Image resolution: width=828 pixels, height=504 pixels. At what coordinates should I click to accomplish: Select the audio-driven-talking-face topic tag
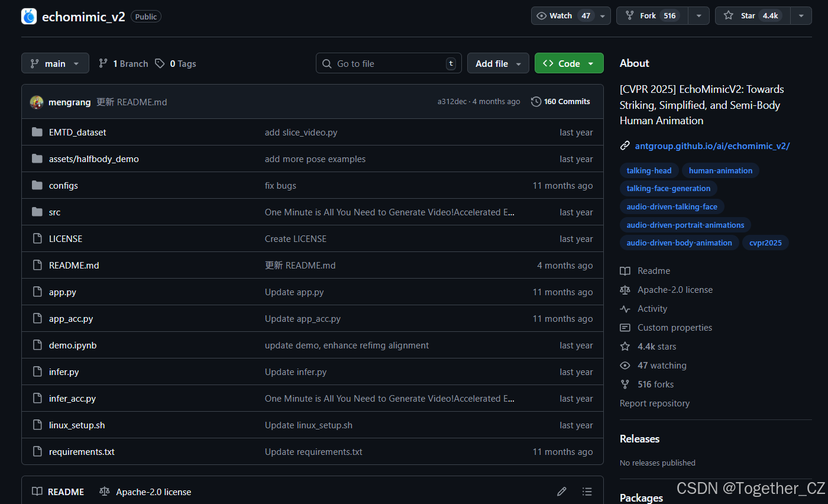pyautogui.click(x=672, y=206)
